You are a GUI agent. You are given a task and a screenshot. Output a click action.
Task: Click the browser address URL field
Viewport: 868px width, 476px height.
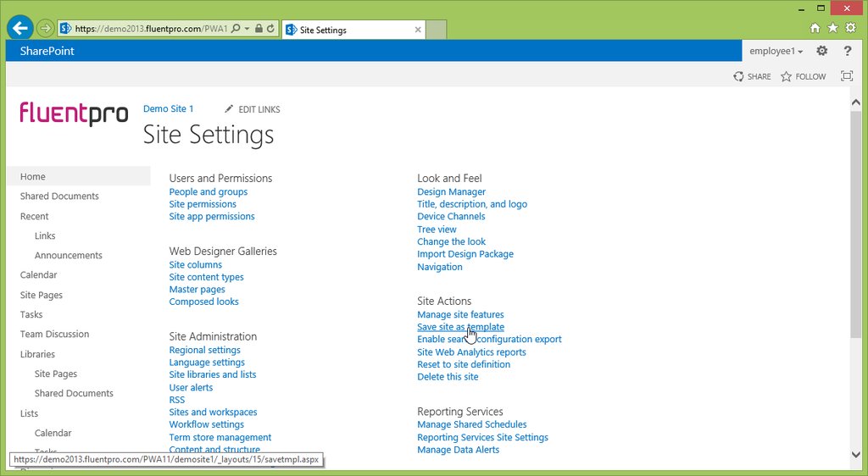coord(151,29)
